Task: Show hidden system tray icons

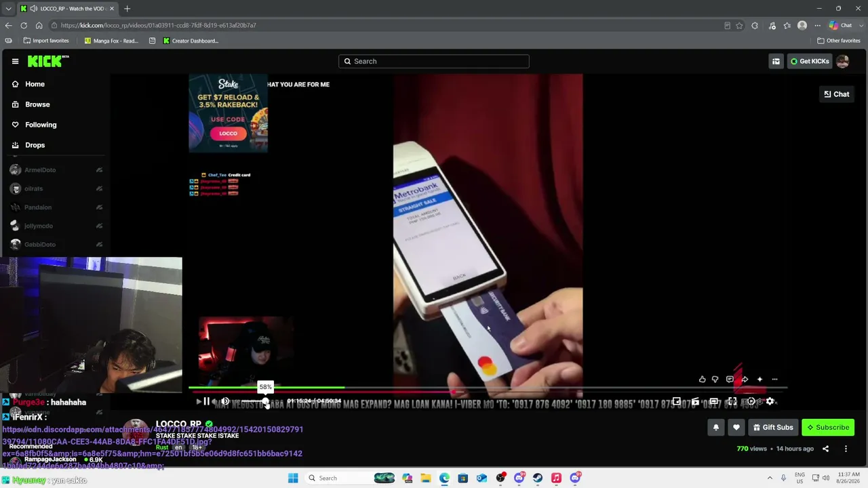Action: (x=769, y=478)
